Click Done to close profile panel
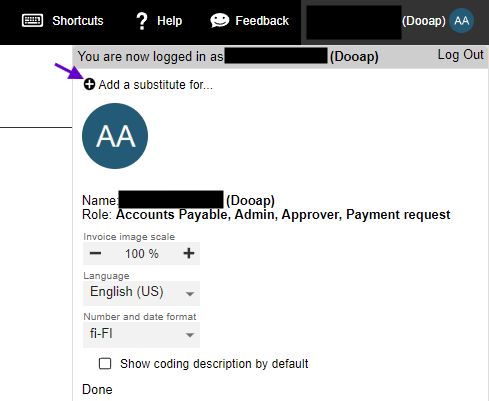Viewport: 489px width, 401px height. click(x=97, y=390)
